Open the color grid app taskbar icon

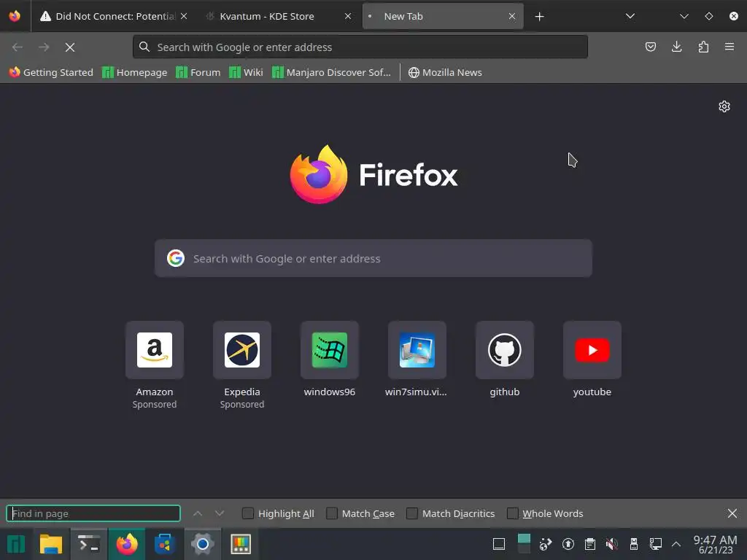pyautogui.click(x=241, y=544)
